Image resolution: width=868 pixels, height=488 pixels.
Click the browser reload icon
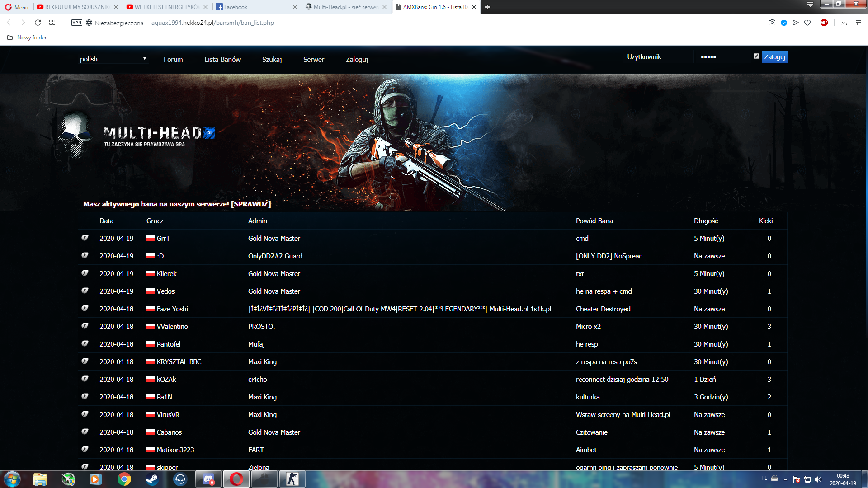pyautogui.click(x=38, y=23)
